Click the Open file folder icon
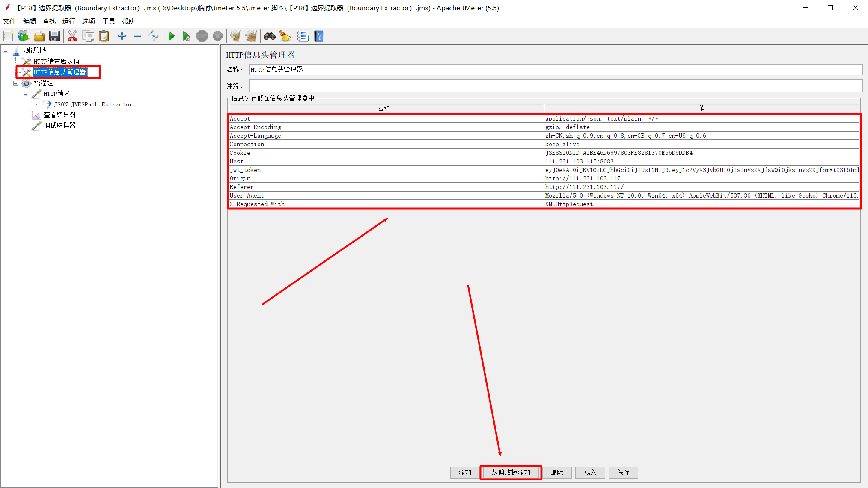Image resolution: width=868 pixels, height=488 pixels. pyautogui.click(x=39, y=36)
